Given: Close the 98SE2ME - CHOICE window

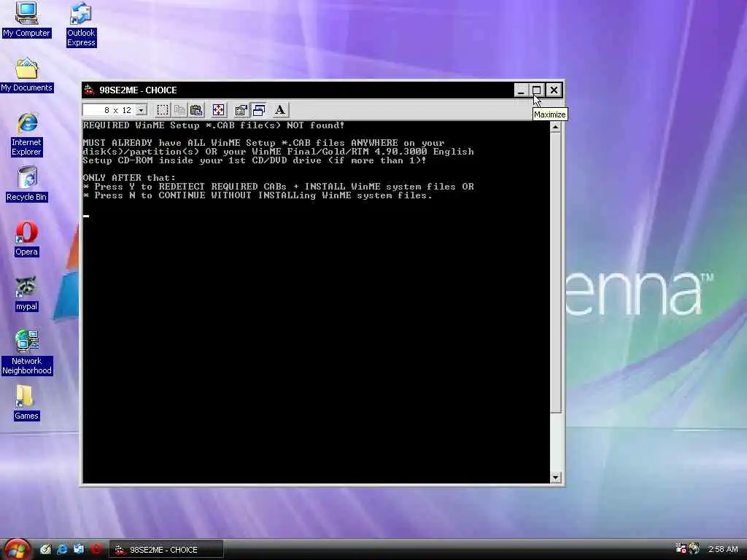Looking at the screenshot, I should (554, 90).
